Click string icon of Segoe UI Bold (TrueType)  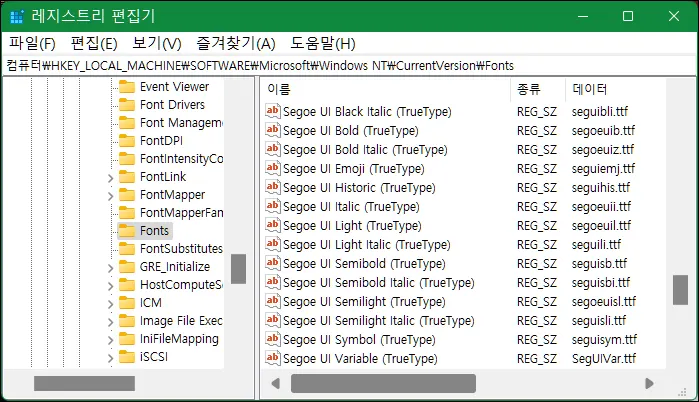pyautogui.click(x=272, y=130)
